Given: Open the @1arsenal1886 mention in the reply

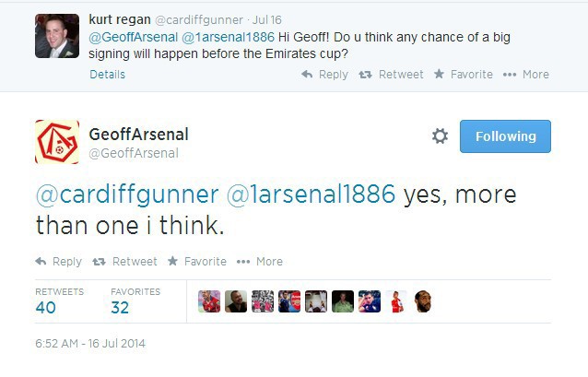Looking at the screenshot, I should (x=309, y=194).
